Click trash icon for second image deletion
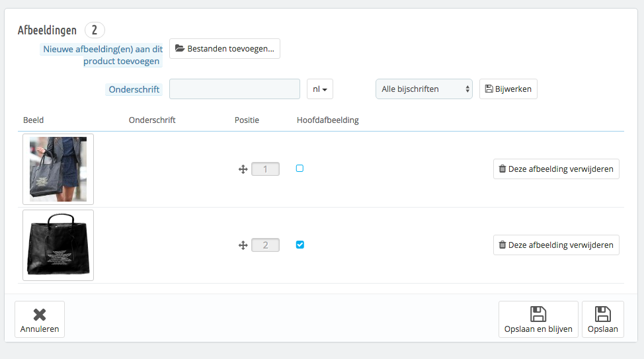Viewport: 644px width, 359px height. 502,245
